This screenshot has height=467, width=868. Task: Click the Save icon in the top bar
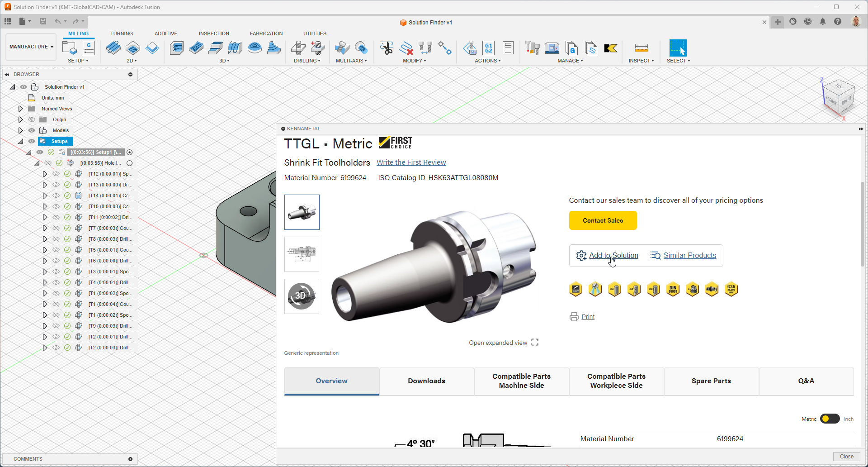click(43, 21)
